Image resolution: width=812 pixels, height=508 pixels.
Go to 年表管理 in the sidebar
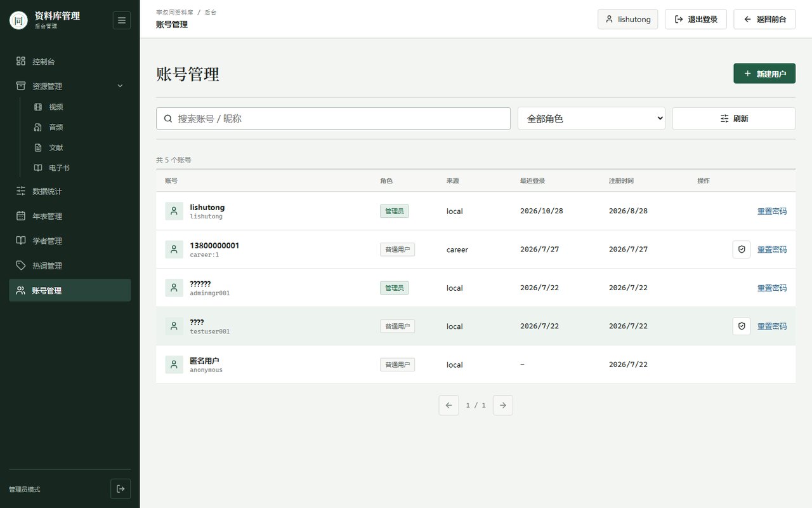70,217
